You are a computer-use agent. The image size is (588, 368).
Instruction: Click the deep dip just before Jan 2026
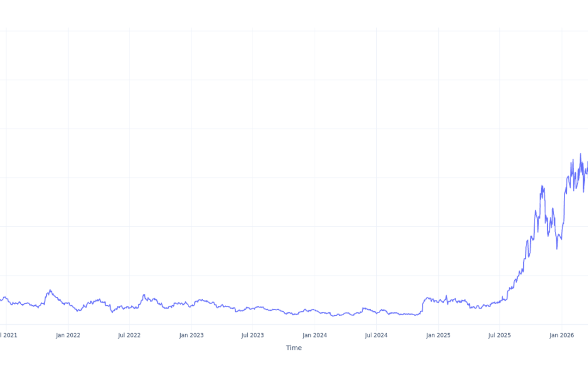556,249
